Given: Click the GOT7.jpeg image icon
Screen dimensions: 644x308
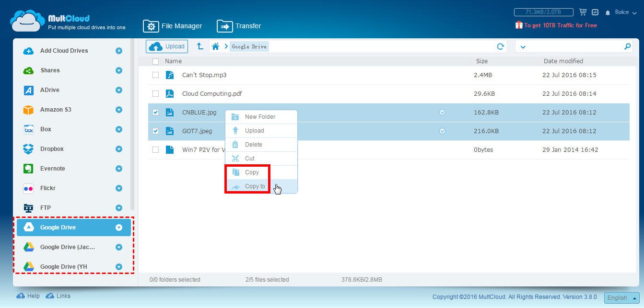Looking at the screenshot, I should pos(170,131).
